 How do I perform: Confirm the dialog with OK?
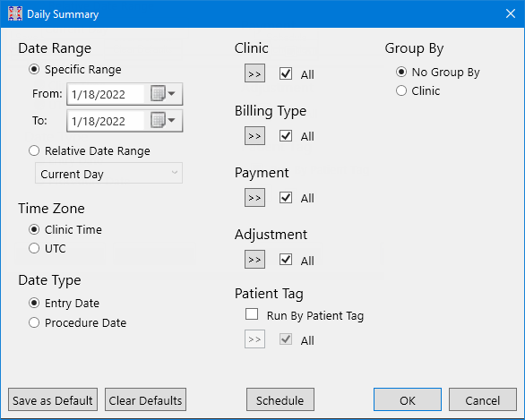point(408,399)
